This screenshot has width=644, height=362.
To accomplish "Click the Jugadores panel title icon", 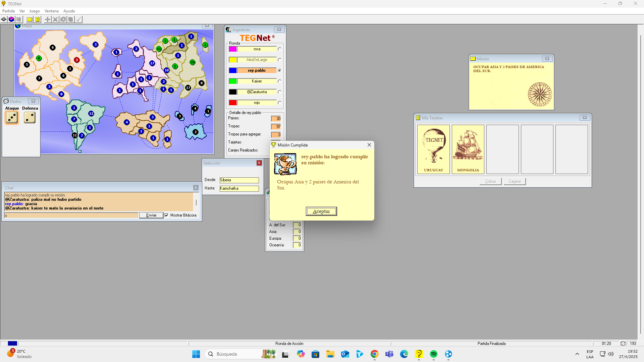I will [x=228, y=29].
